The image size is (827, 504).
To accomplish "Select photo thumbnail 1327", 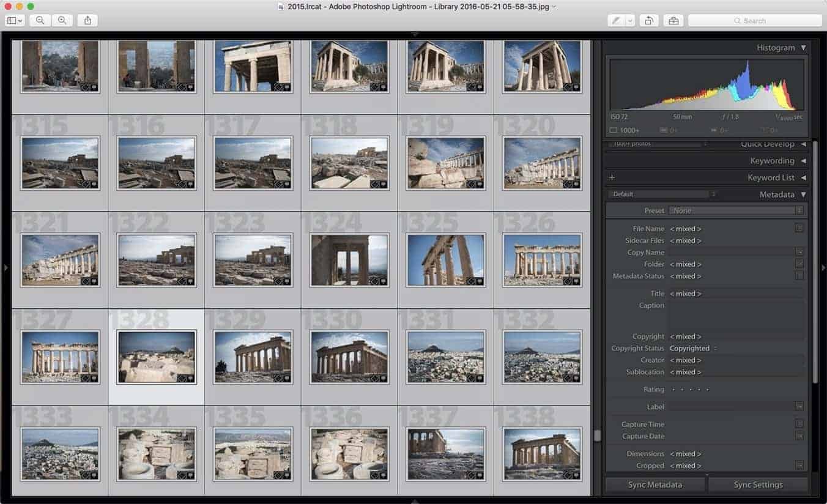I will (59, 357).
